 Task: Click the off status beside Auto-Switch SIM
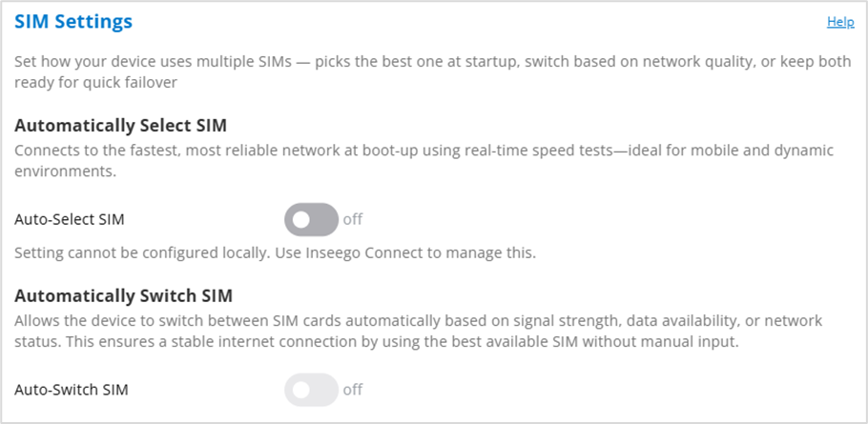point(353,389)
